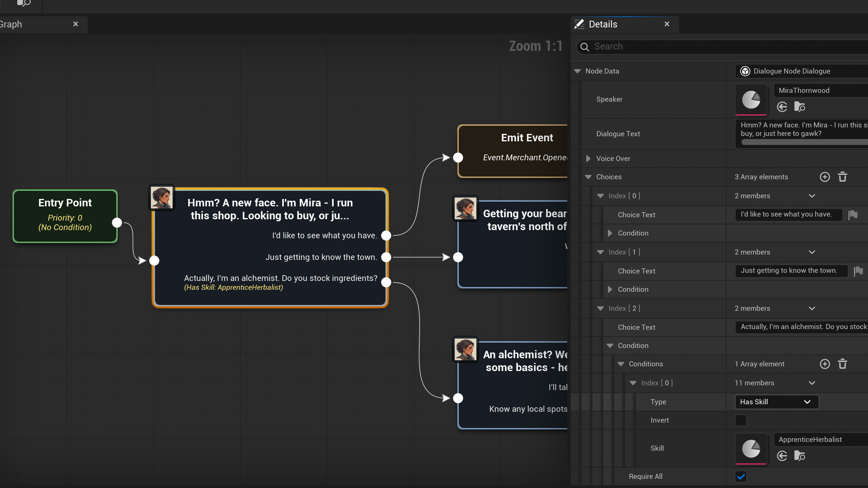Click the localization flag beside 'Just getting to know the town.'

[x=859, y=271]
